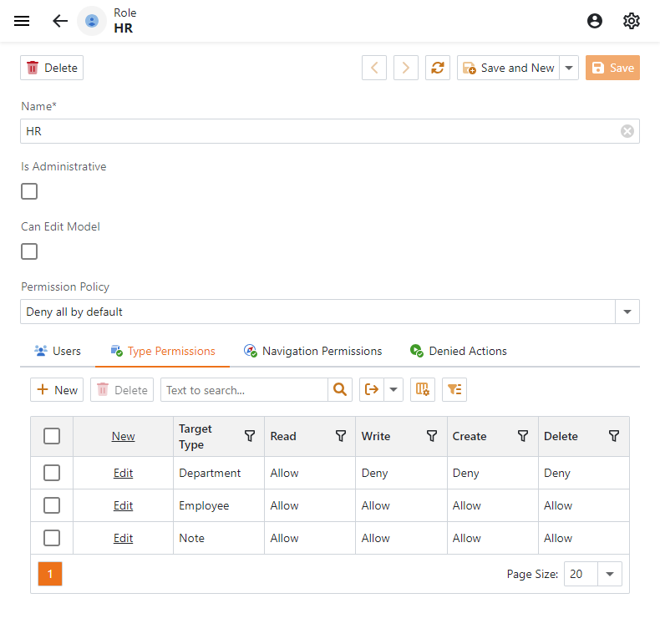Viewport: 660px width, 644px height.
Task: Filter the Delete column
Action: (614, 436)
